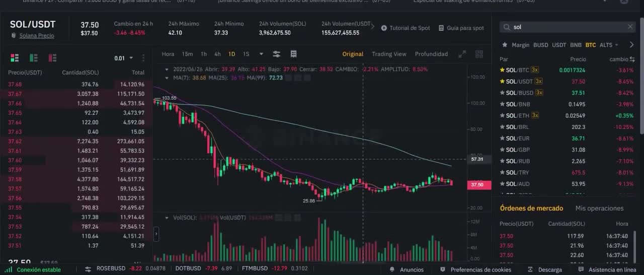Collapse order book with side panel arrow
Image resolution: width=644 pixels, height=275 pixels.
point(156,234)
